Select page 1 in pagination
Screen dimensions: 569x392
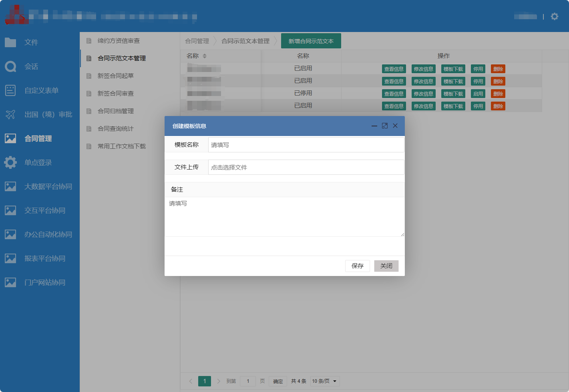205,381
